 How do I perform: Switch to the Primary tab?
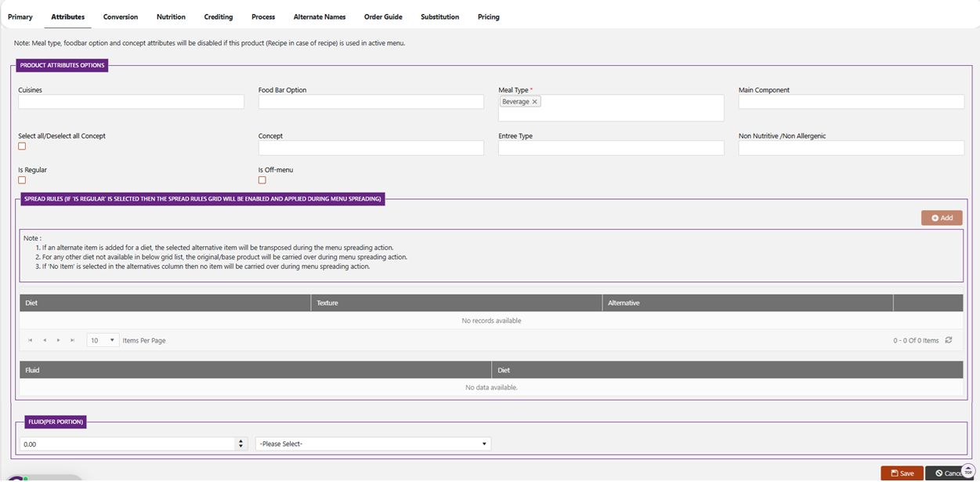(x=20, y=16)
